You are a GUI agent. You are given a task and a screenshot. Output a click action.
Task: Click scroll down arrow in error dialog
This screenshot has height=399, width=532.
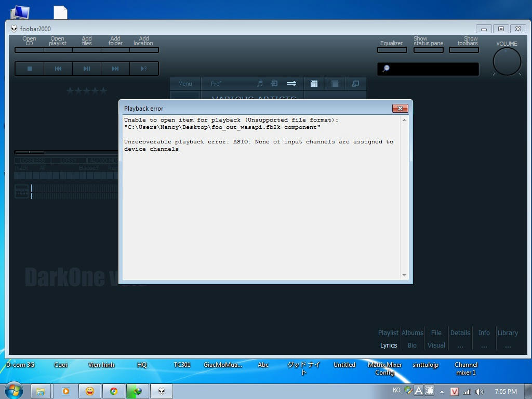(x=404, y=275)
